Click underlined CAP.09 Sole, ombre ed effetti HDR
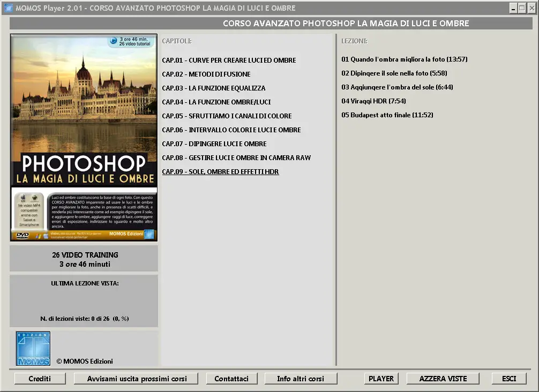 coord(220,171)
